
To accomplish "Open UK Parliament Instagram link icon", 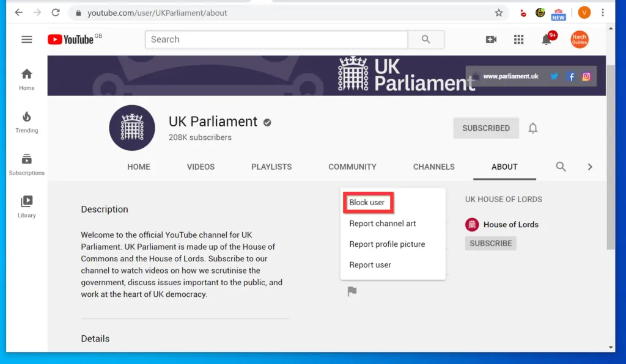I will (x=586, y=76).
